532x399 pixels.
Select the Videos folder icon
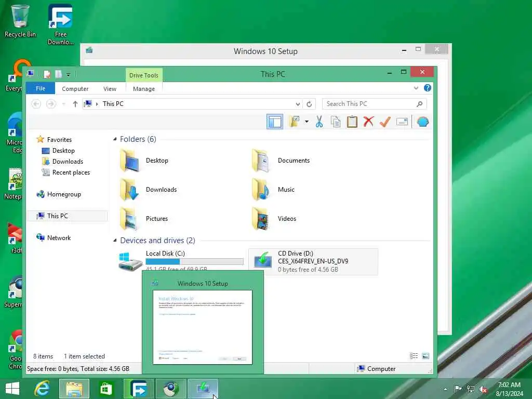[261, 219]
